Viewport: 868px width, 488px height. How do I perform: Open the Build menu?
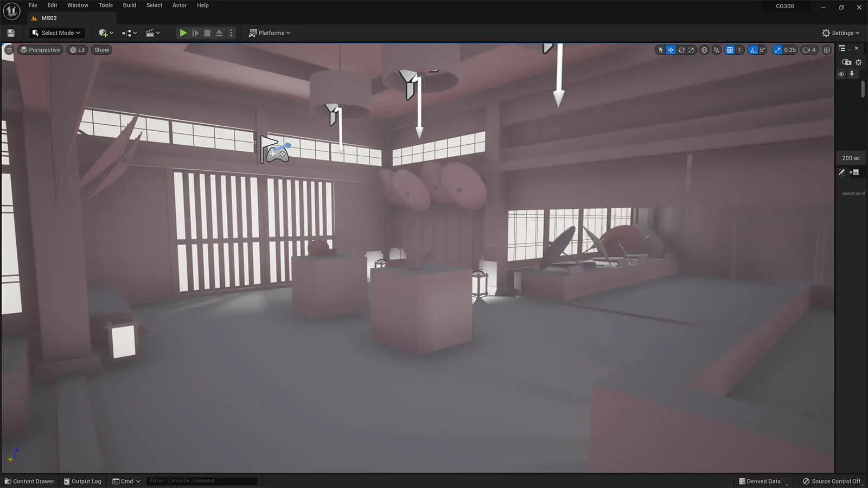point(130,5)
